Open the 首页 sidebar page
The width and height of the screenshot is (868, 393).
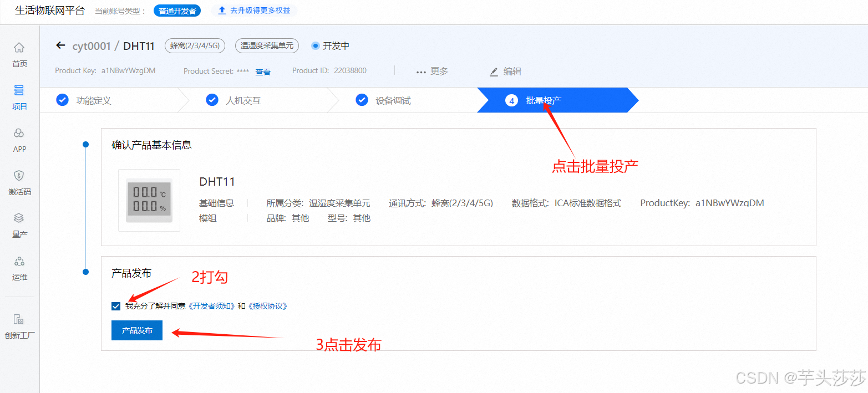[19, 55]
